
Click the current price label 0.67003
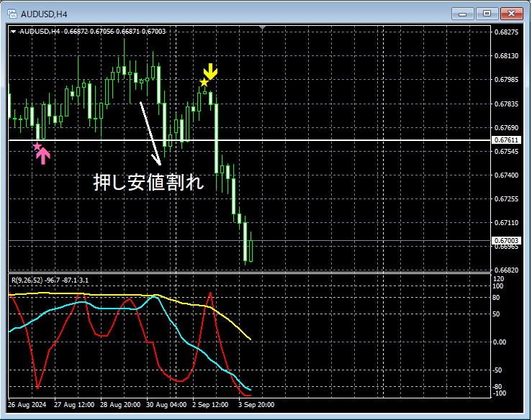pos(506,241)
